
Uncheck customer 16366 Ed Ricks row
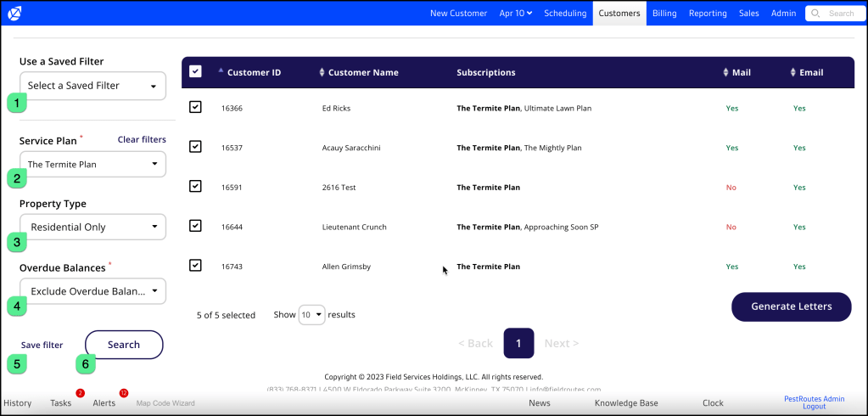pos(195,108)
